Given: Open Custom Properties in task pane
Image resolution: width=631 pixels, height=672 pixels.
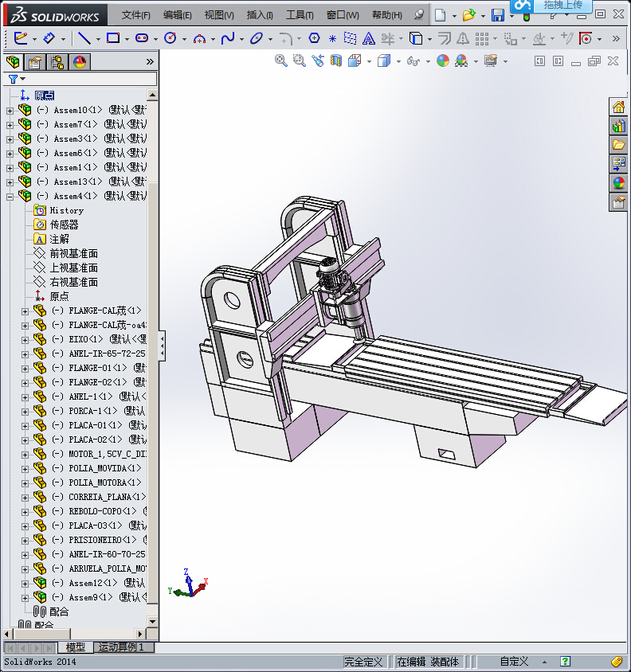Looking at the screenshot, I should 618,202.
